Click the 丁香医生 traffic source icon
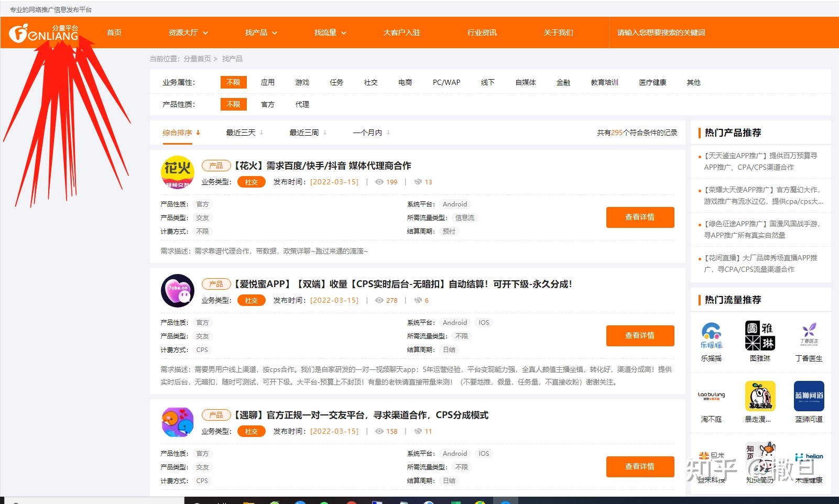The width and height of the screenshot is (839, 504). click(809, 336)
